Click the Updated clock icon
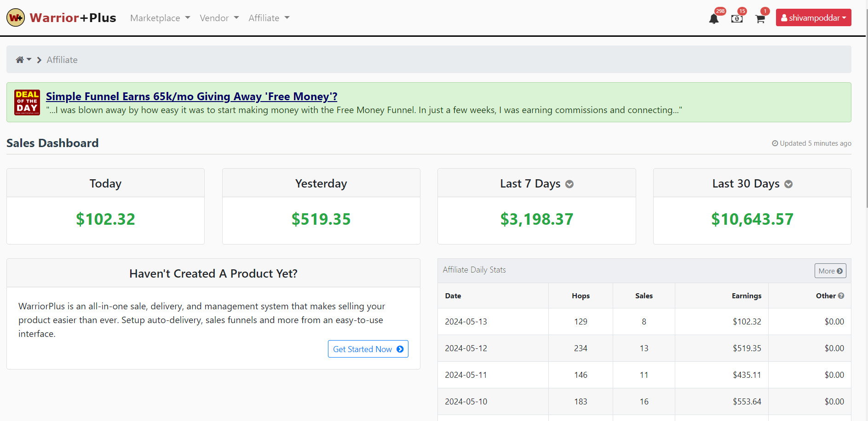 click(775, 143)
